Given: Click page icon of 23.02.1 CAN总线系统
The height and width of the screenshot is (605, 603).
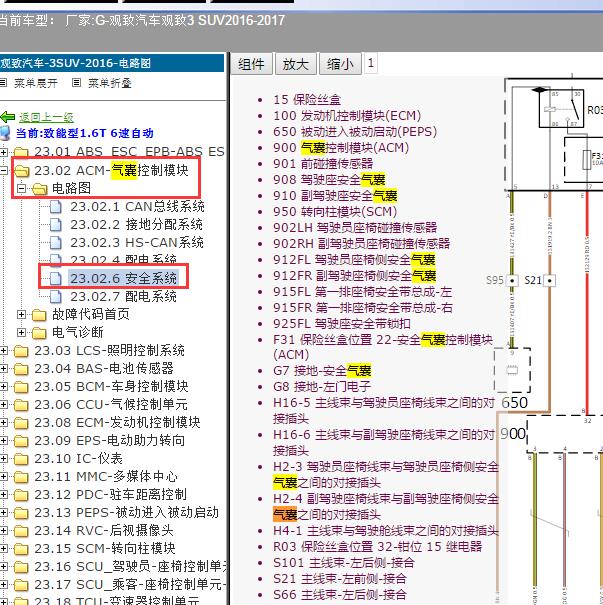Looking at the screenshot, I should pyautogui.click(x=56, y=207).
